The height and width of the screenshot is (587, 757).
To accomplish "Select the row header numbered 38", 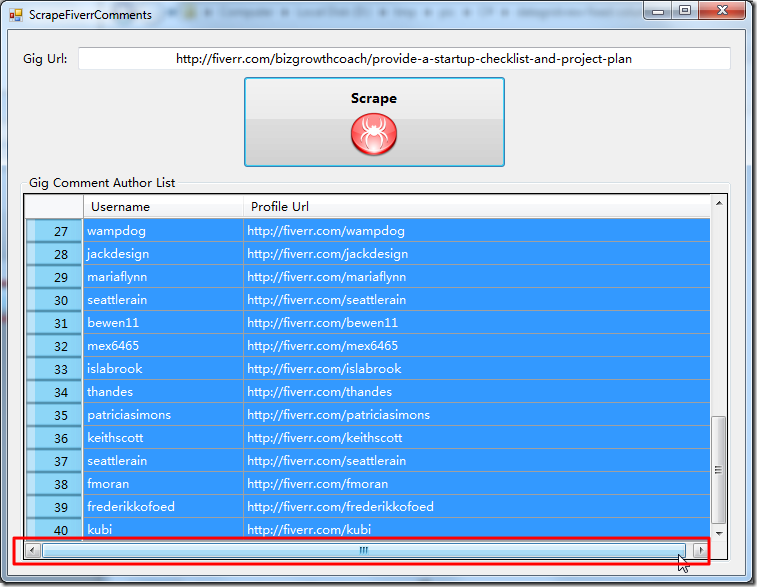I will pyautogui.click(x=54, y=484).
